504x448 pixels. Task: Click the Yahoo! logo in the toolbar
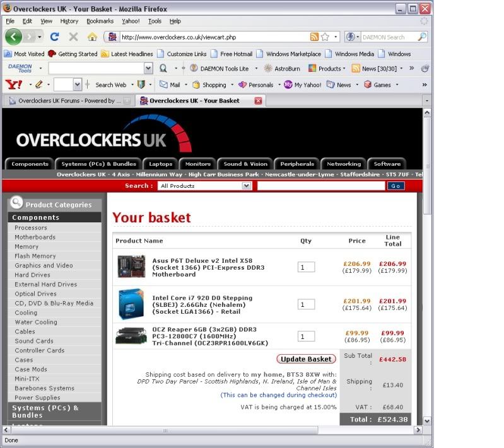[14, 84]
